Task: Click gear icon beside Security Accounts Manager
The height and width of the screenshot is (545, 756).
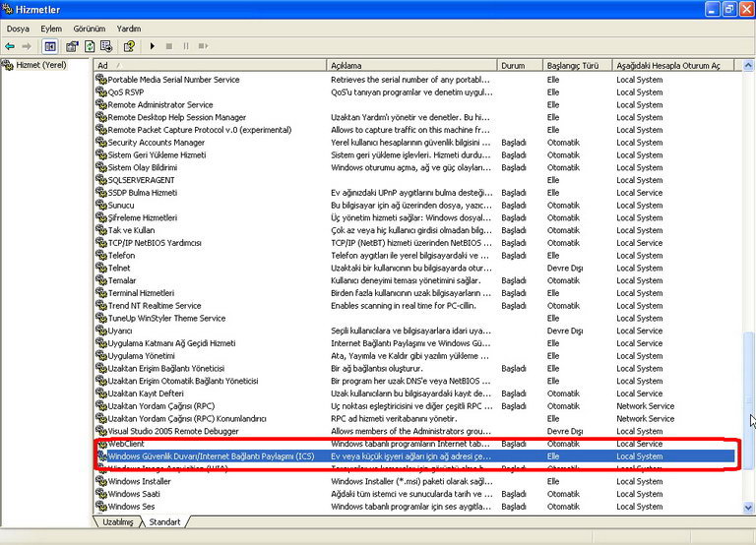Action: 101,142
